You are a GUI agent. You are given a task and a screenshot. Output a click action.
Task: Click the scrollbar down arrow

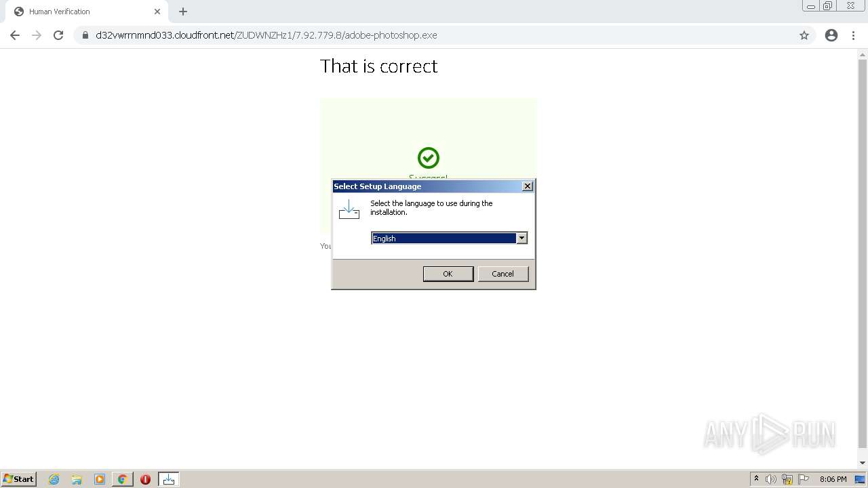(863, 463)
